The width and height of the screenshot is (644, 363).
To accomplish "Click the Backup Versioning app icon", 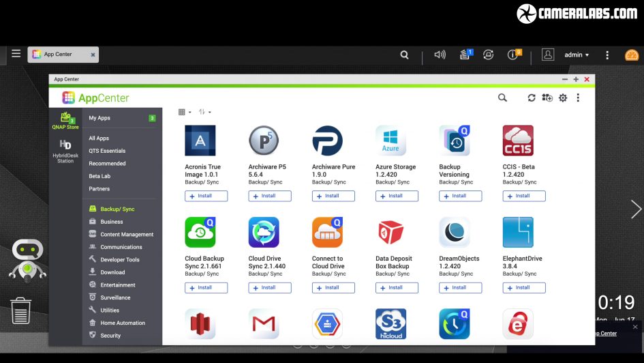I will (x=455, y=141).
